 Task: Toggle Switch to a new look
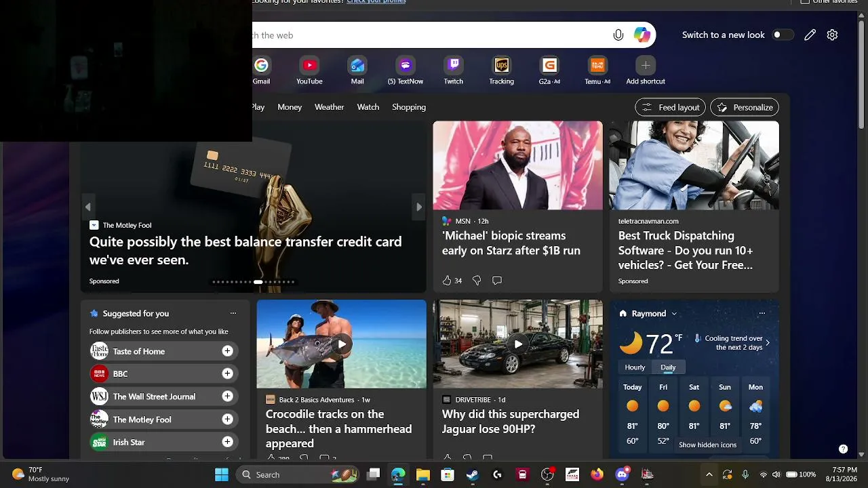tap(783, 35)
